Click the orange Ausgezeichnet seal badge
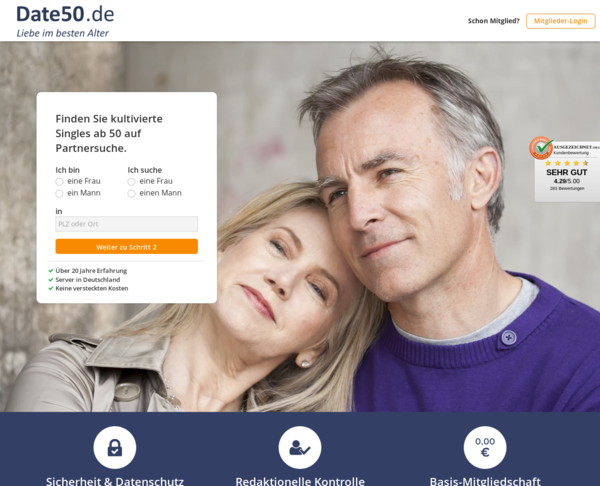 coord(541,148)
